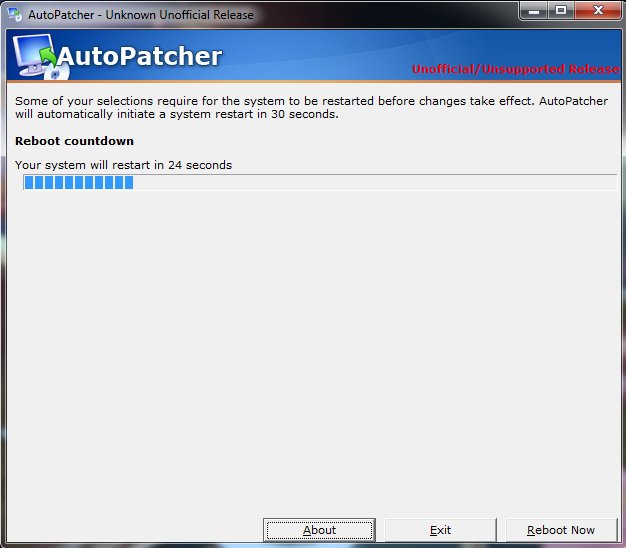This screenshot has height=548, width=626.
Task: Click the AutoPatcher title bar icon
Action: 15,15
